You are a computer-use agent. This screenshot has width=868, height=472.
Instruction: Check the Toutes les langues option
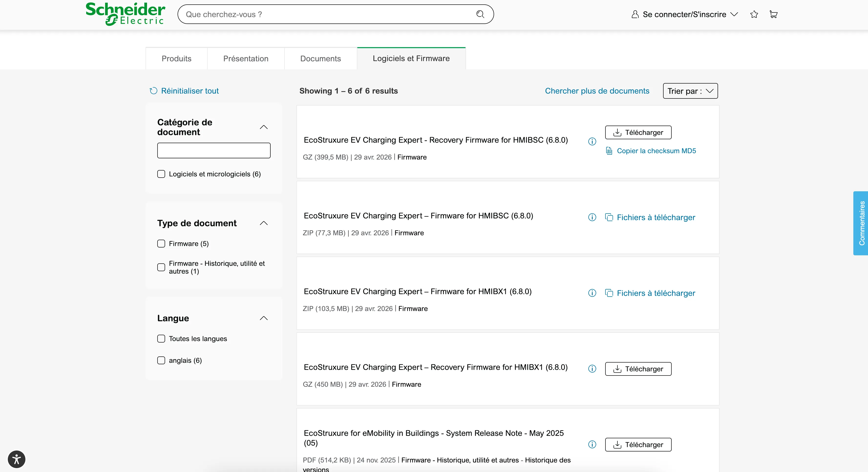pos(161,339)
